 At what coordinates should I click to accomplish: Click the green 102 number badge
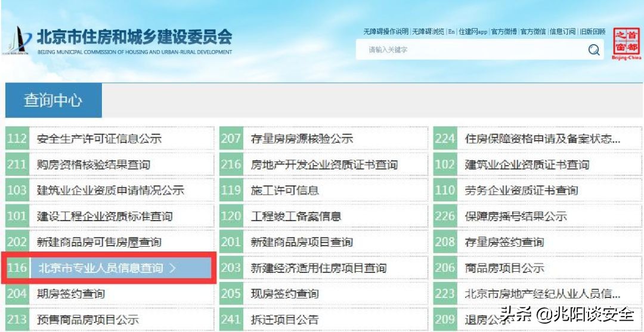point(445,165)
